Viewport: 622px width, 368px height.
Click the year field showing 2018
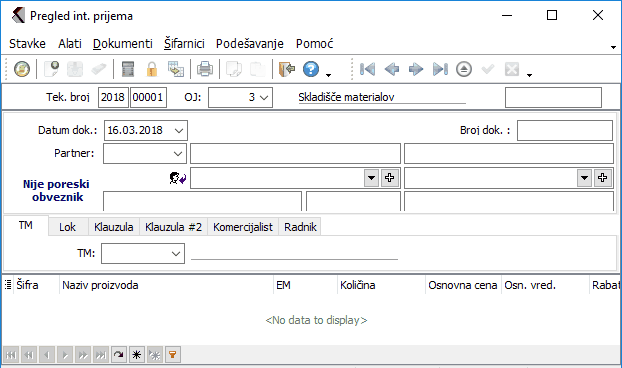tap(113, 98)
